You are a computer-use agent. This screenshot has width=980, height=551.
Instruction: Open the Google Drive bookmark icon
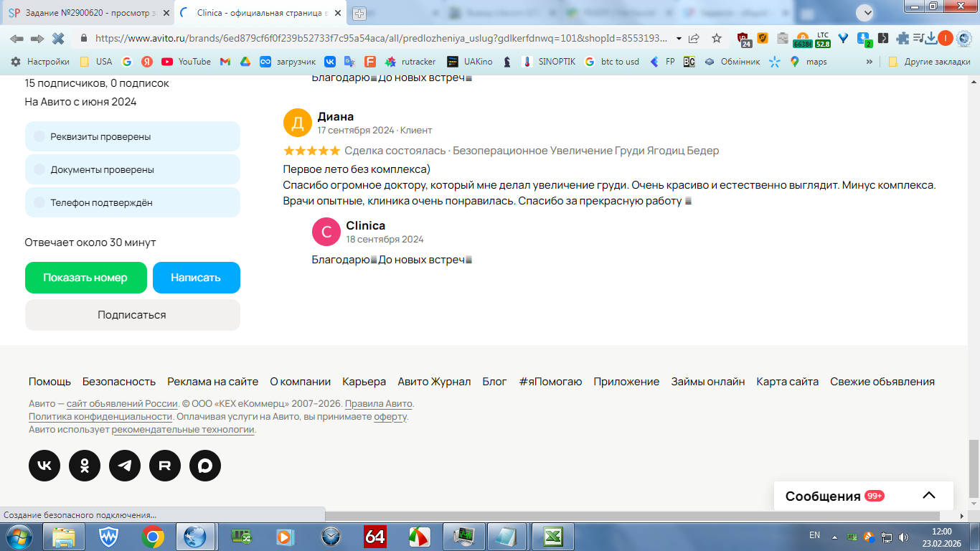245,62
